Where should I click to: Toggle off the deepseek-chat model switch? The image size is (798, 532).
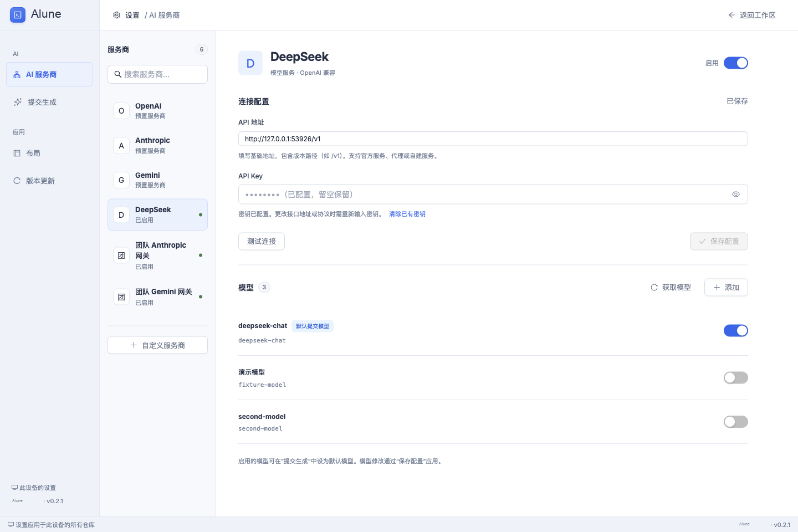point(736,331)
